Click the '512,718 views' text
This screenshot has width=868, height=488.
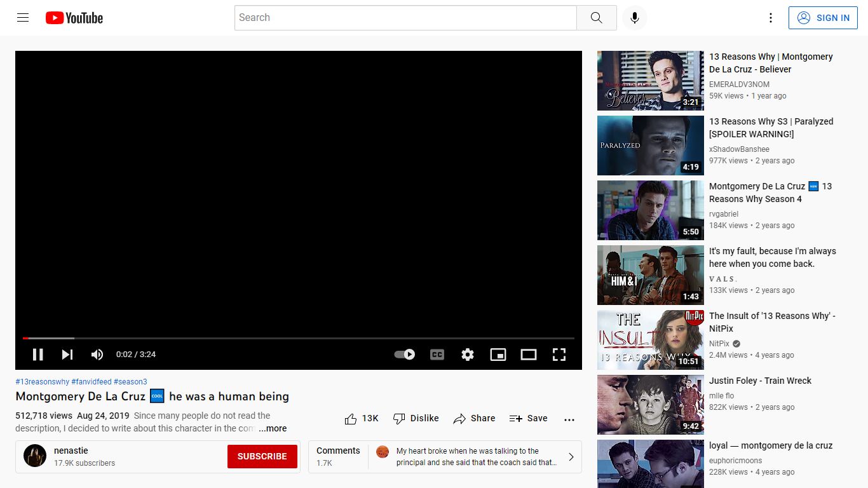44,416
